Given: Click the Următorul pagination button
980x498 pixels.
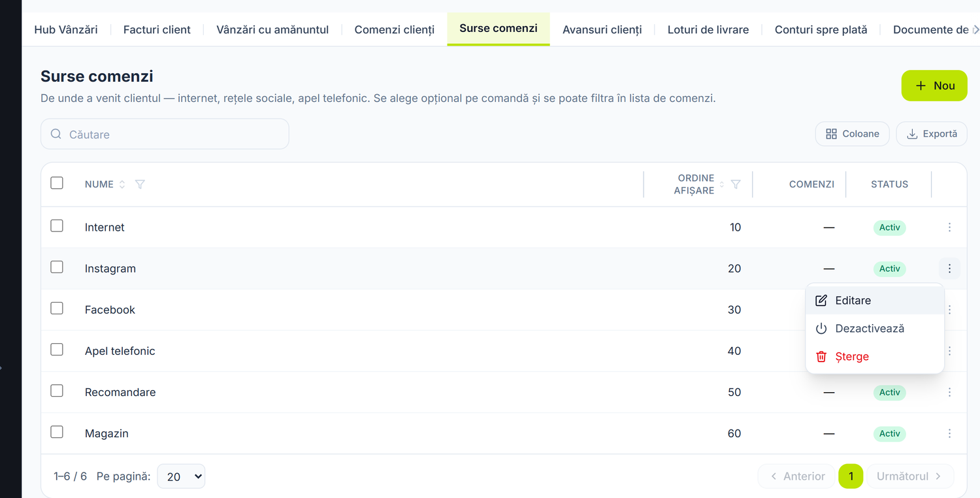Looking at the screenshot, I should tap(910, 476).
